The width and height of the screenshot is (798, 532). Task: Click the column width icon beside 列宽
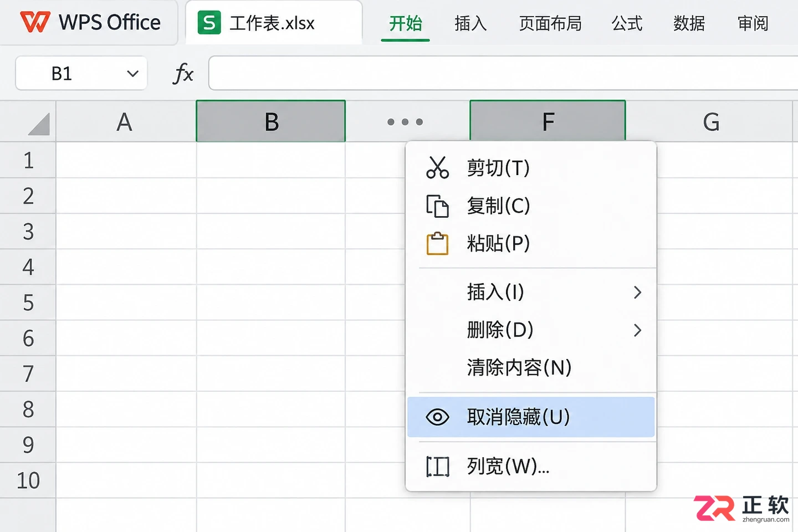[437, 467]
